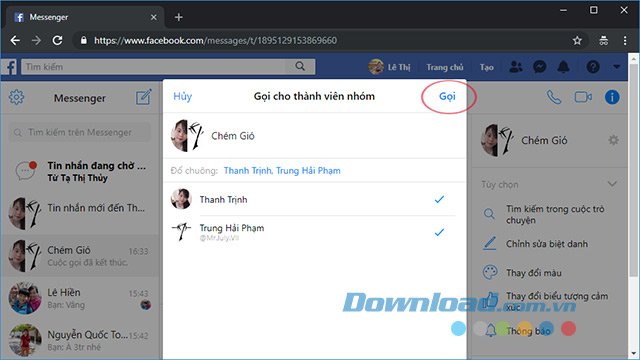
Task: Click palette icon for Thay đổi màu
Action: click(490, 272)
